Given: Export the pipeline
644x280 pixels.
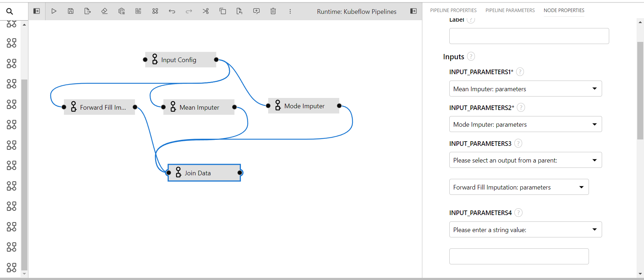Looking at the screenshot, I should click(x=87, y=11).
